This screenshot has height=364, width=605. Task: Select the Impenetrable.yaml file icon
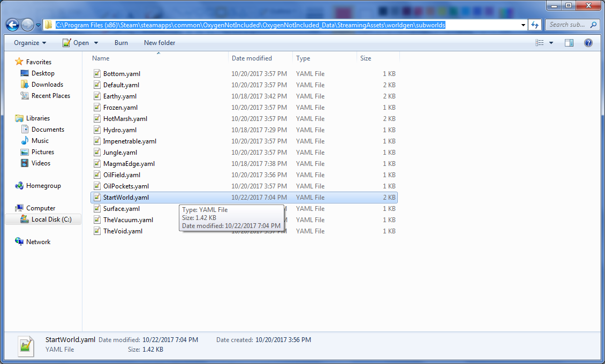click(97, 141)
